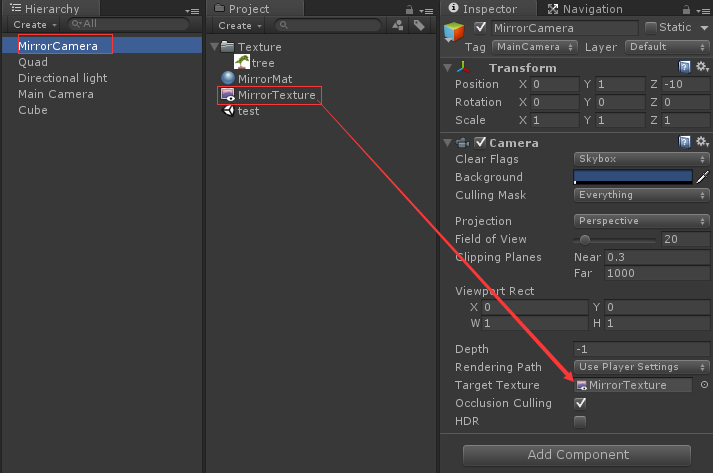
Task: Disable the Occlusion Culling checkbox
Action: pos(580,403)
